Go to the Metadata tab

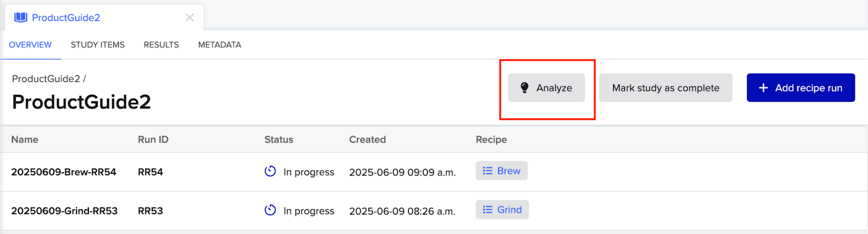coord(220,45)
